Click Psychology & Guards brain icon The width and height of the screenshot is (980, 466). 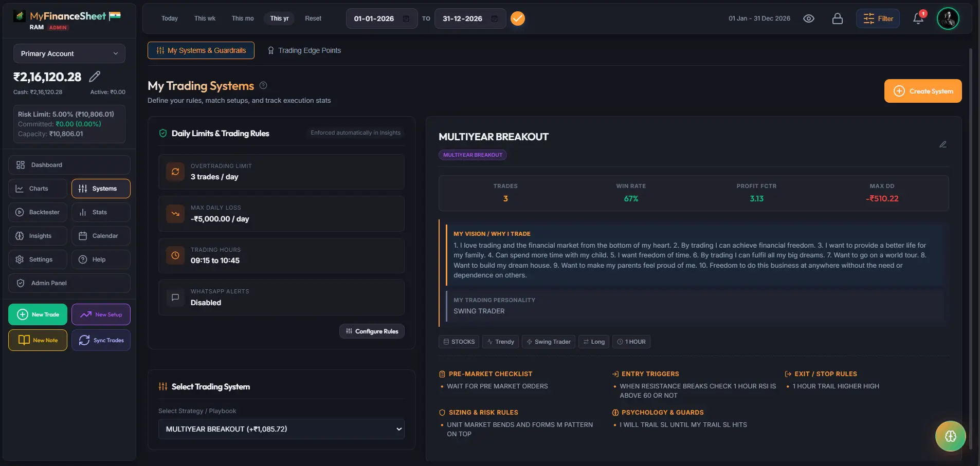[x=615, y=413]
